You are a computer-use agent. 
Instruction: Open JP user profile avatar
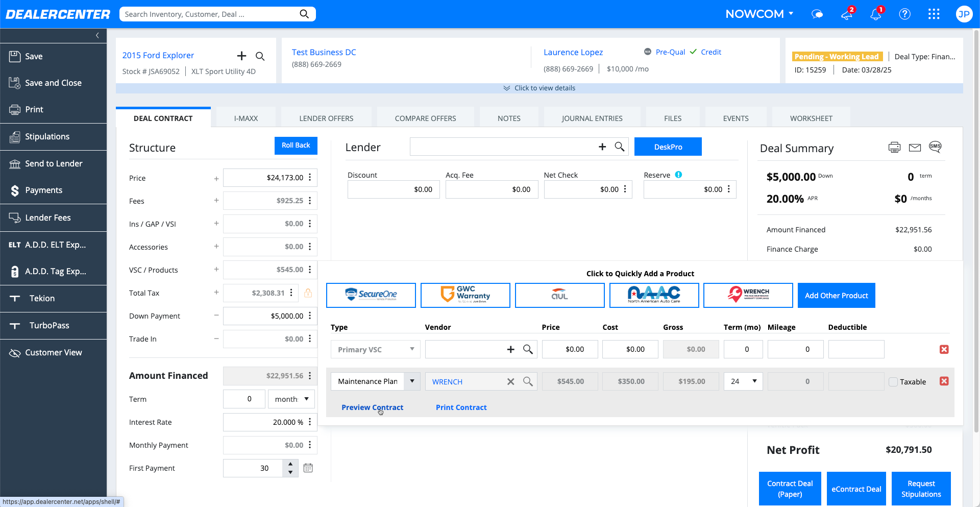(x=964, y=14)
